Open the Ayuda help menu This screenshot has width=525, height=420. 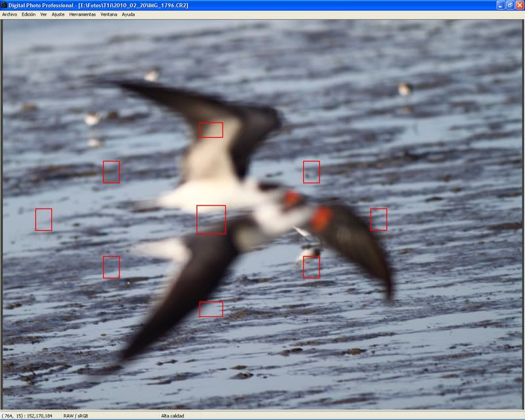pos(129,14)
